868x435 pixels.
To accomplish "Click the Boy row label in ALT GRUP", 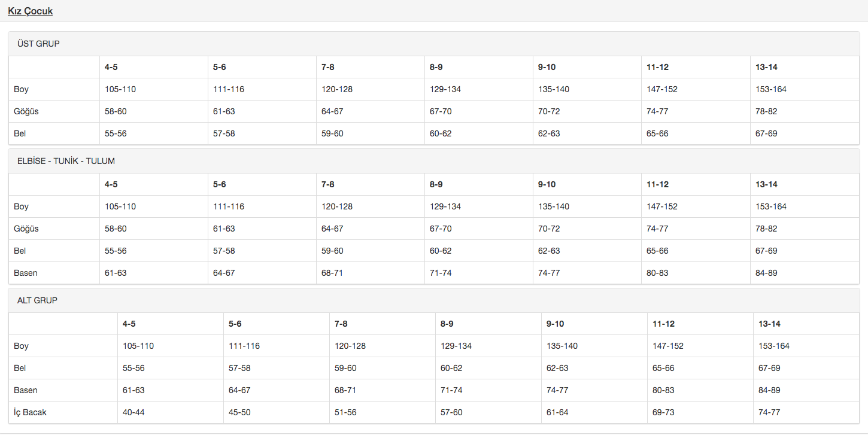I will (22, 346).
